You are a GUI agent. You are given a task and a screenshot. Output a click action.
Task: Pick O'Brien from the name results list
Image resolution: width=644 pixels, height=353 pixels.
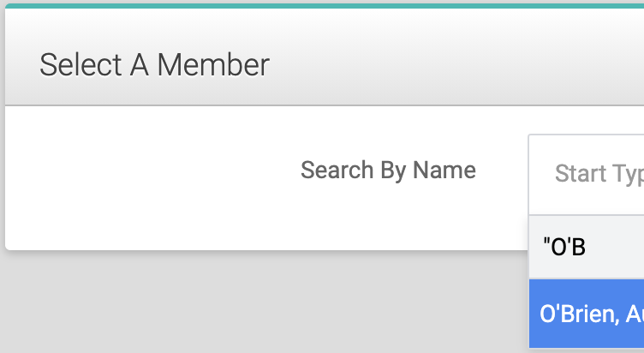pos(587,314)
